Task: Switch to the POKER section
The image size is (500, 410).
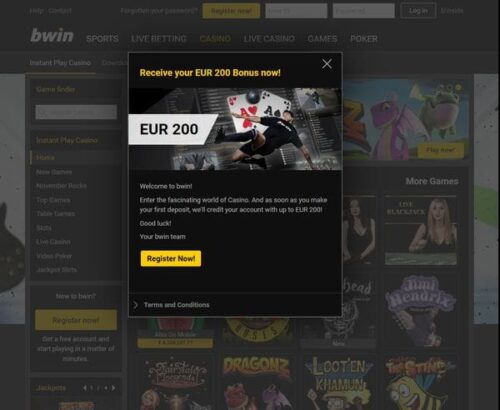Action: point(364,39)
